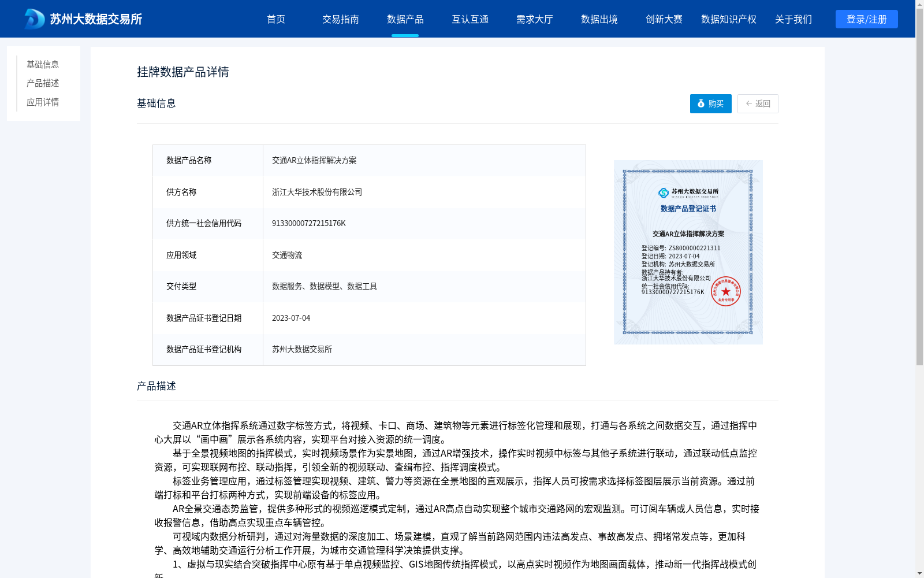Click the 数据产品证书登记机构 label cell
This screenshot has width=924, height=578.
208,349
